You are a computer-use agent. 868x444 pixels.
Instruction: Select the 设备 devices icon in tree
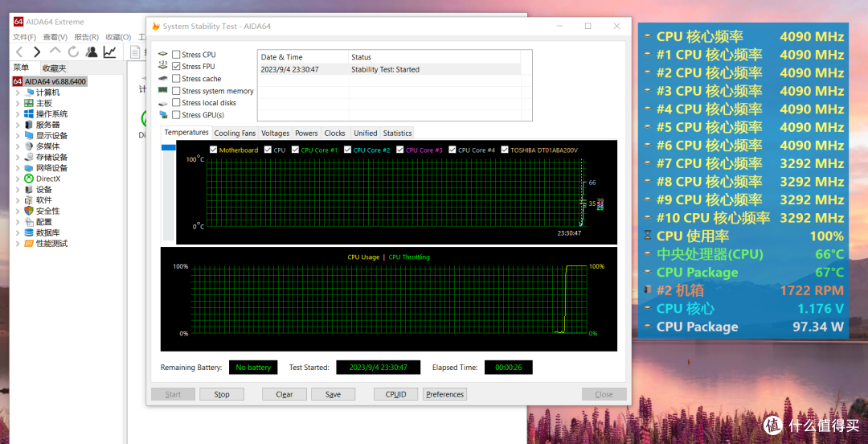click(x=29, y=190)
